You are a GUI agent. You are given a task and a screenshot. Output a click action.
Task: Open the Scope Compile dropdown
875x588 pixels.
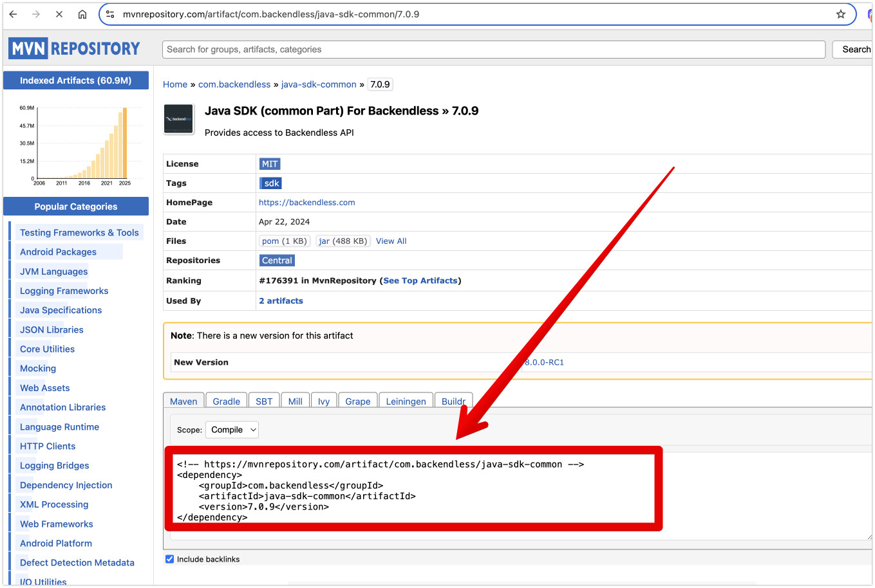[232, 430]
